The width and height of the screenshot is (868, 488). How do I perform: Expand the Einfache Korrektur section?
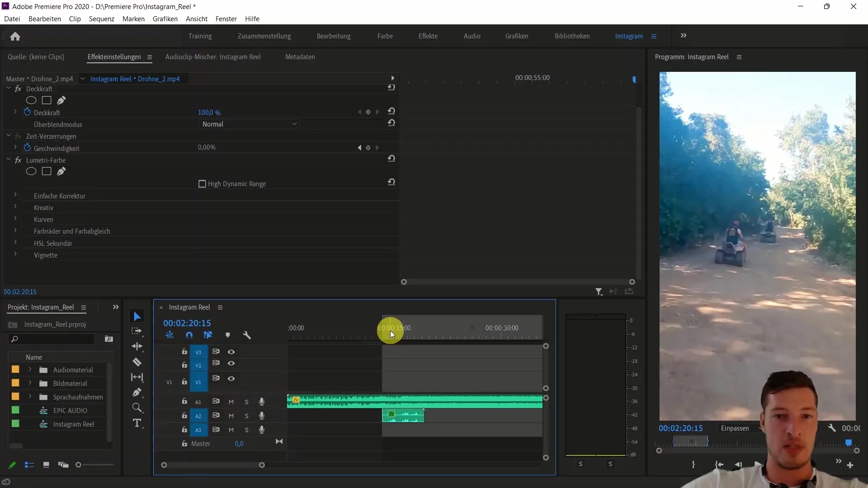pos(15,195)
